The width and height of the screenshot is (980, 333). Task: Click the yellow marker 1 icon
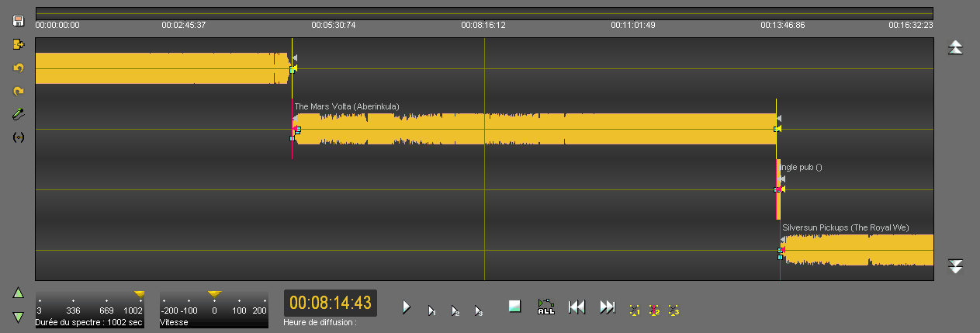[635, 310]
